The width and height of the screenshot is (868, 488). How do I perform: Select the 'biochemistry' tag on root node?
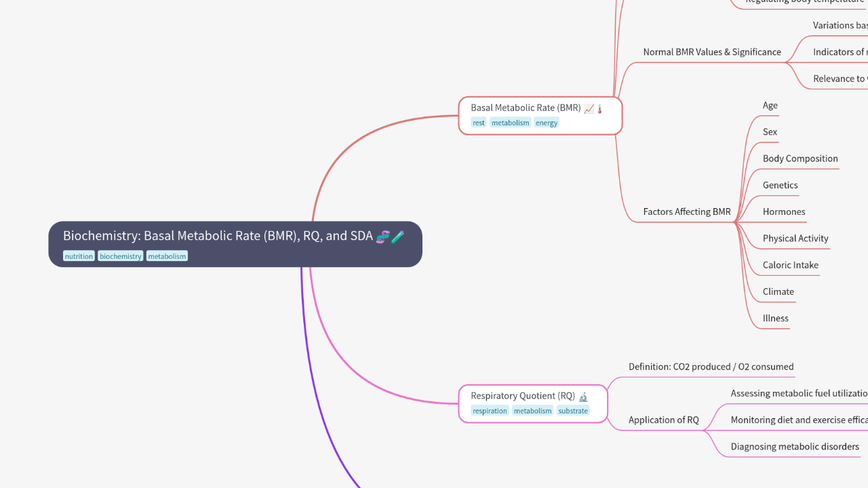pyautogui.click(x=121, y=256)
